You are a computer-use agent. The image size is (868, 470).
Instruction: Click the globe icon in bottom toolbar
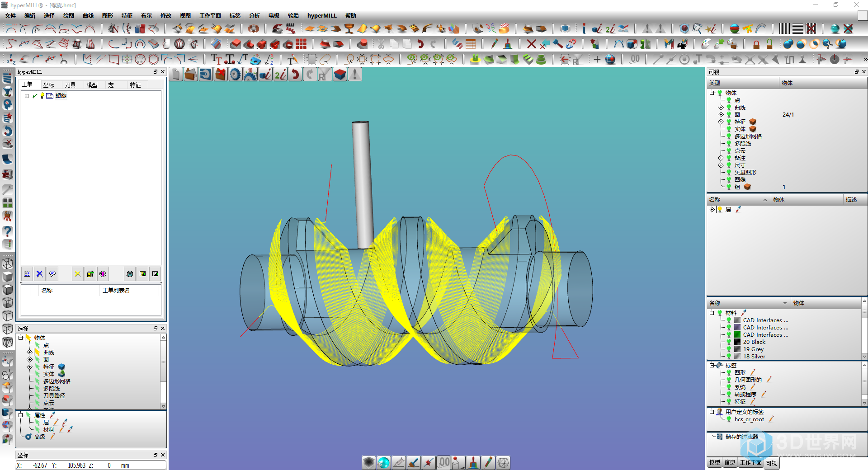[x=384, y=462]
